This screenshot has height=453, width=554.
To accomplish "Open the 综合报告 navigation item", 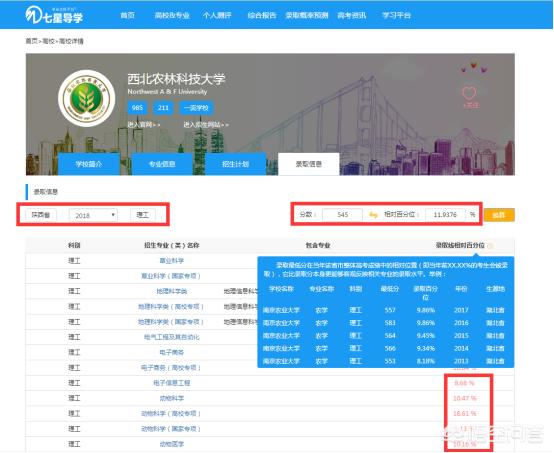I will tap(261, 15).
